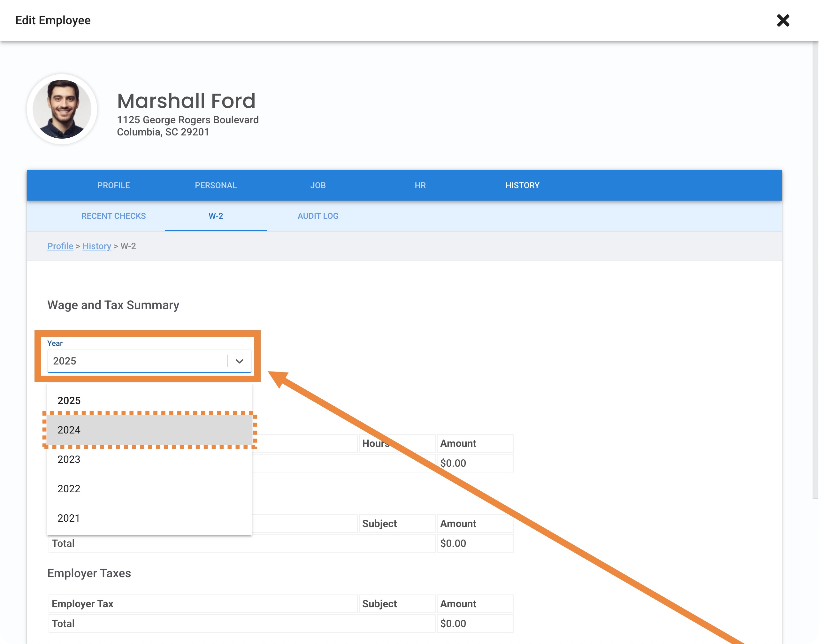This screenshot has height=644, width=819.
Task: Collapse the Year dropdown chevron
Action: click(x=240, y=361)
